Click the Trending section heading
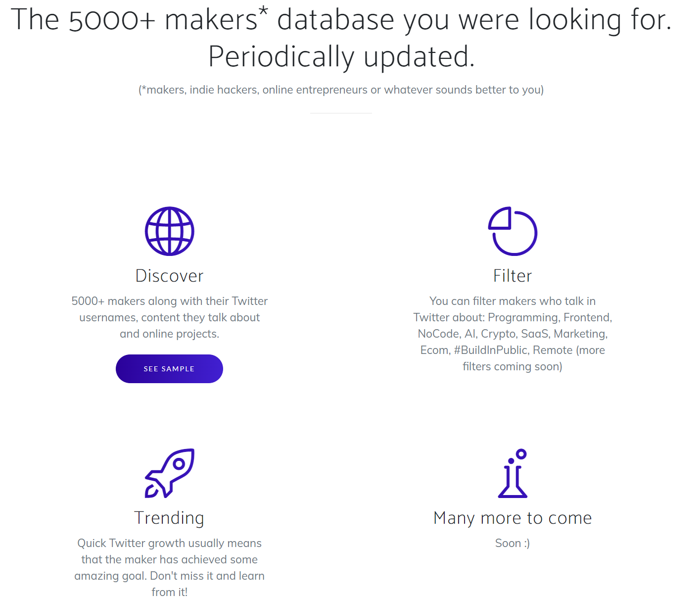The image size is (700, 599). click(x=170, y=518)
